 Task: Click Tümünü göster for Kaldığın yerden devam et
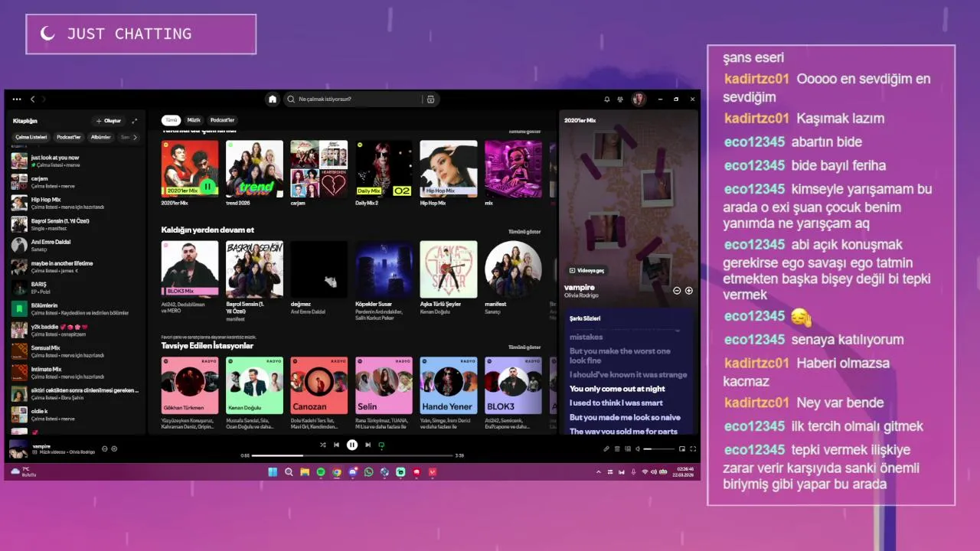click(524, 231)
